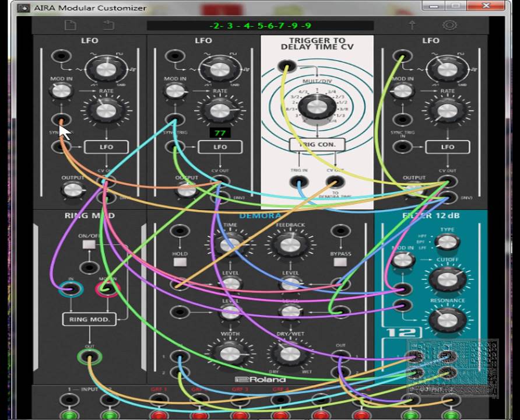Click the LFO block in leftmost LFO module

tap(107, 147)
